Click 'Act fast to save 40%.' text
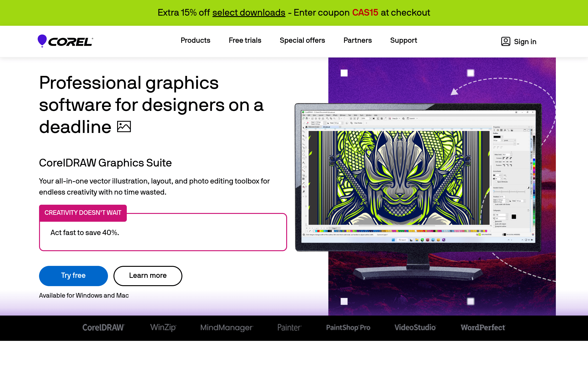 (x=85, y=233)
